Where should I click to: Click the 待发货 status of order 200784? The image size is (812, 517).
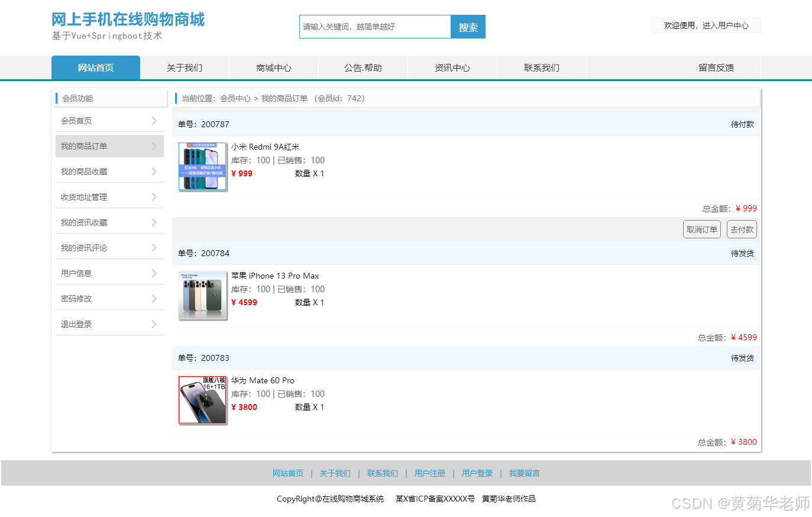742,253
